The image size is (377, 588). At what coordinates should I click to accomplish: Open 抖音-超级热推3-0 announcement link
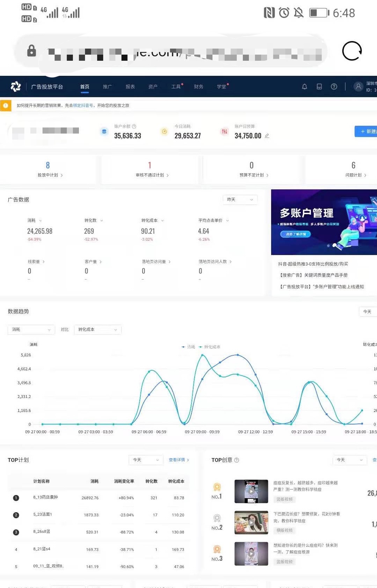pos(313,264)
